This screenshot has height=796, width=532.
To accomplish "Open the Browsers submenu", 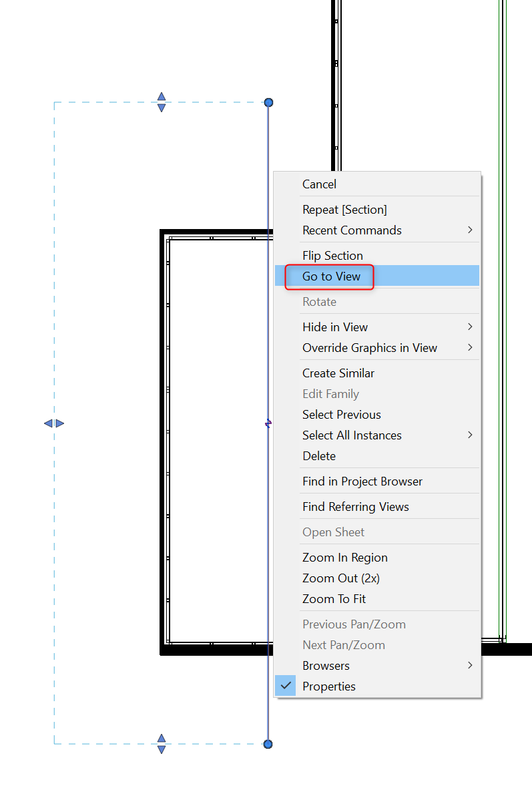I will tap(376, 666).
